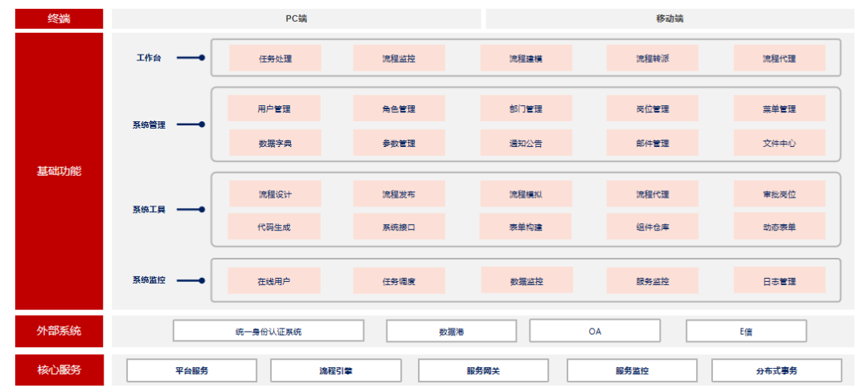868x392 pixels.
Task: Click 服务监控 in the 核心服务 row
Action: [633, 370]
